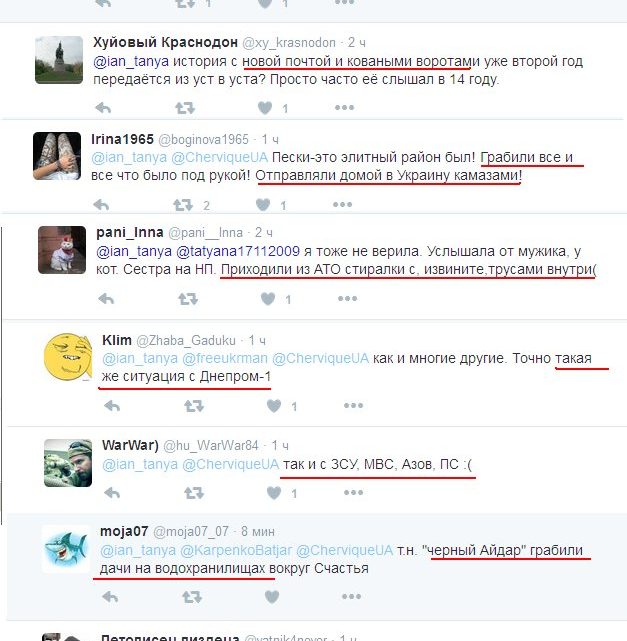Open the @freeukrman mention in Klim's tweet

[x=225, y=358]
